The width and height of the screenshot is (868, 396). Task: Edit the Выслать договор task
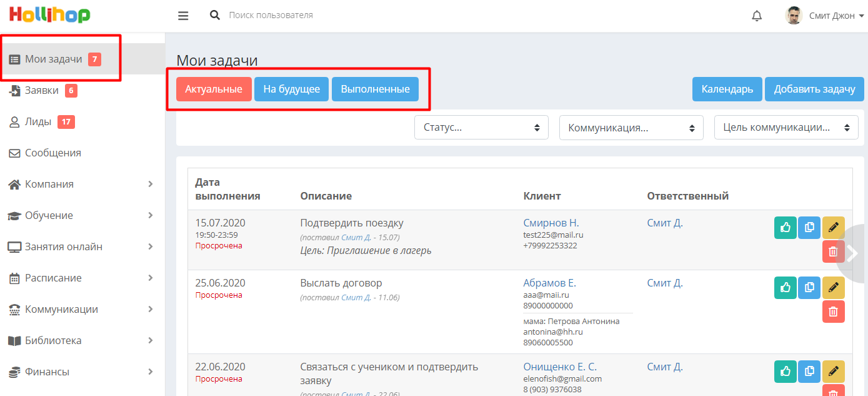pyautogui.click(x=833, y=288)
